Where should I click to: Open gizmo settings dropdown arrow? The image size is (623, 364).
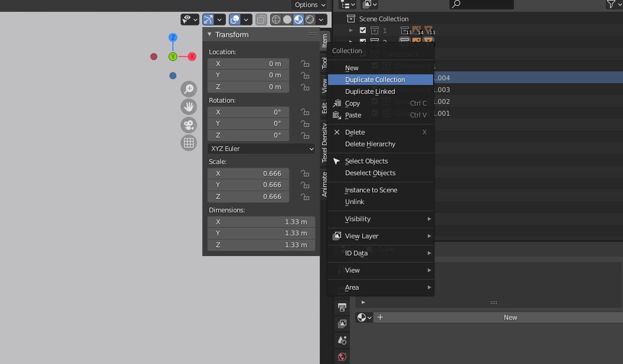tap(219, 19)
